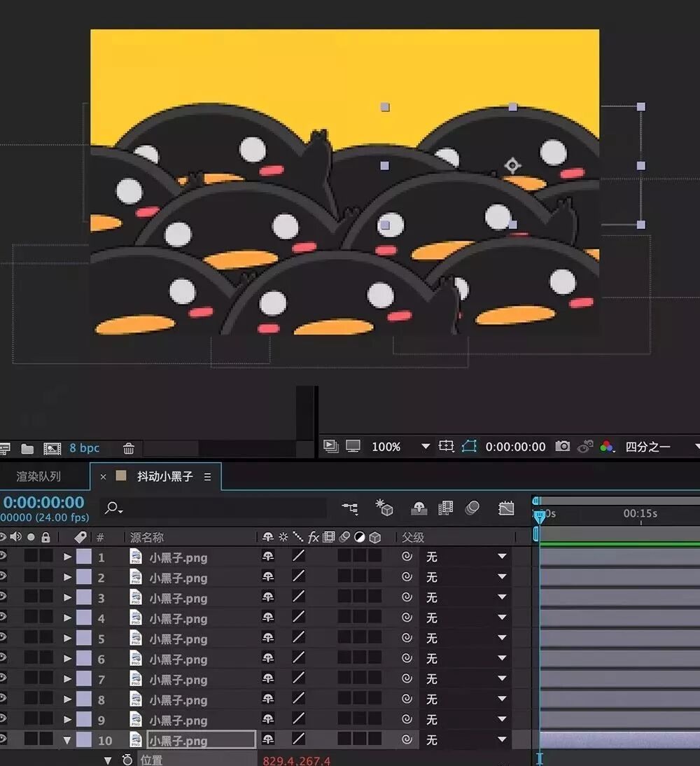Click the trash delete icon
Image resolution: width=700 pixels, height=766 pixels.
tap(129, 448)
